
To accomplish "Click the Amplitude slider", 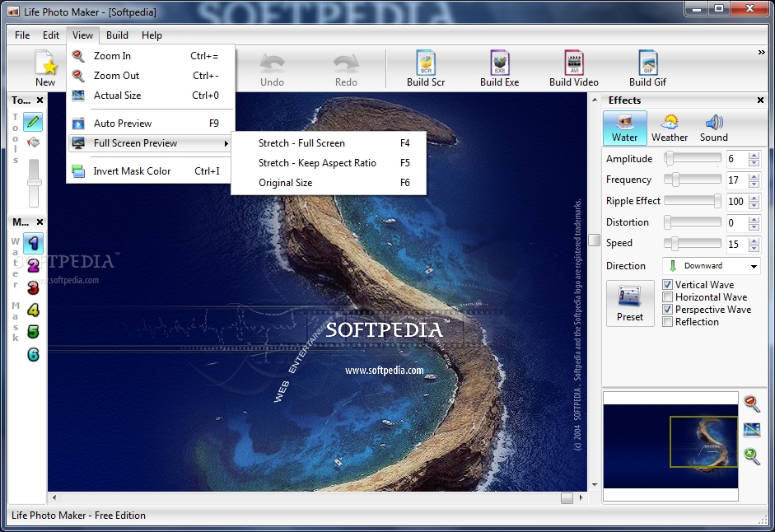I will coord(693,158).
